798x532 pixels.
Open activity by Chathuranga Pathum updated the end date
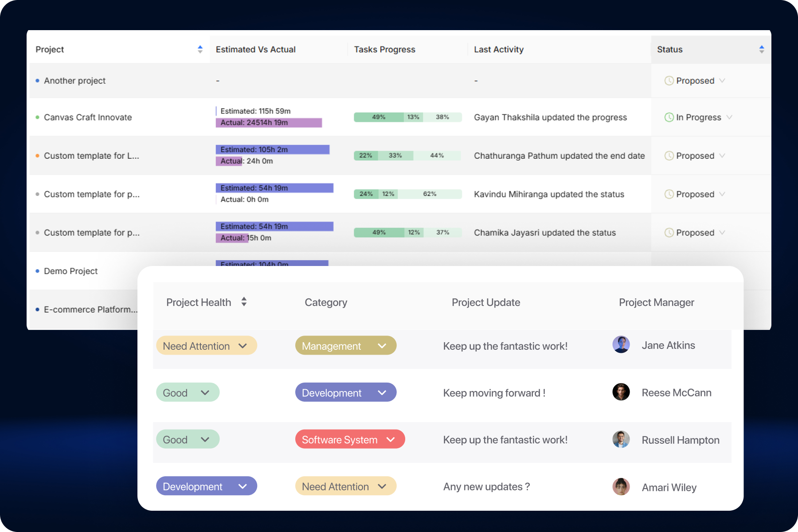point(559,156)
